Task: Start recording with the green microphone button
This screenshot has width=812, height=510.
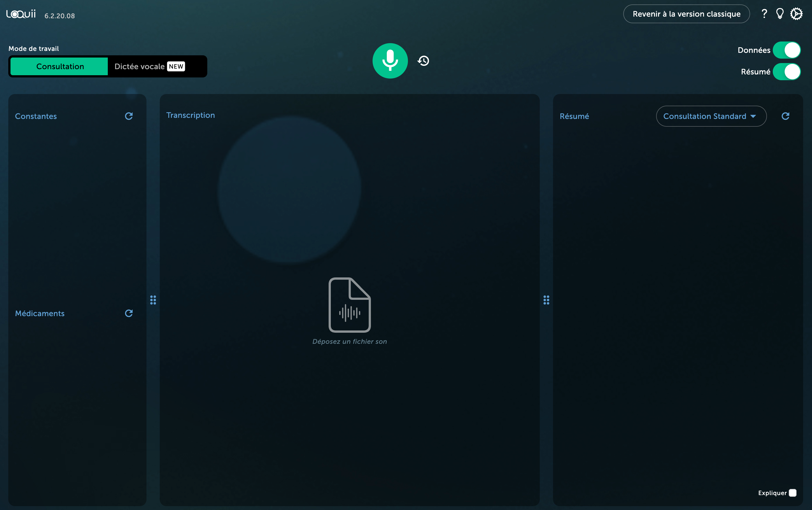Action: click(x=390, y=61)
